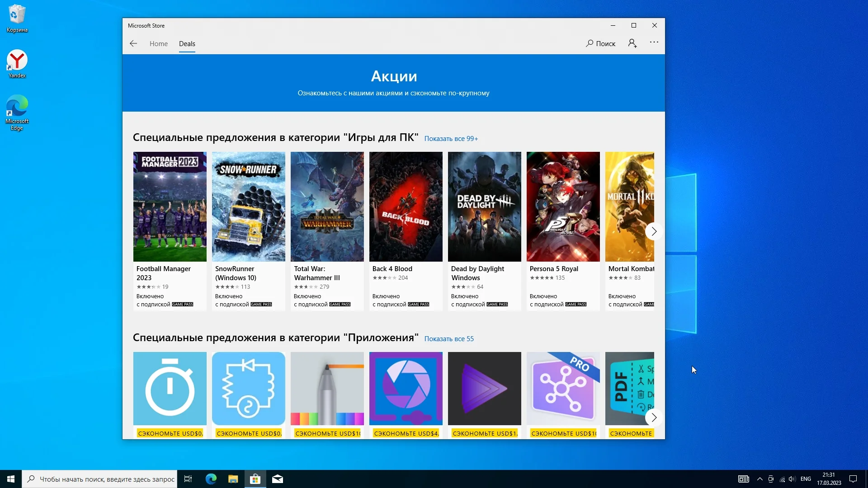Open Football Manager 2023 game cover
Screen dimensions: 868x488
click(x=170, y=206)
